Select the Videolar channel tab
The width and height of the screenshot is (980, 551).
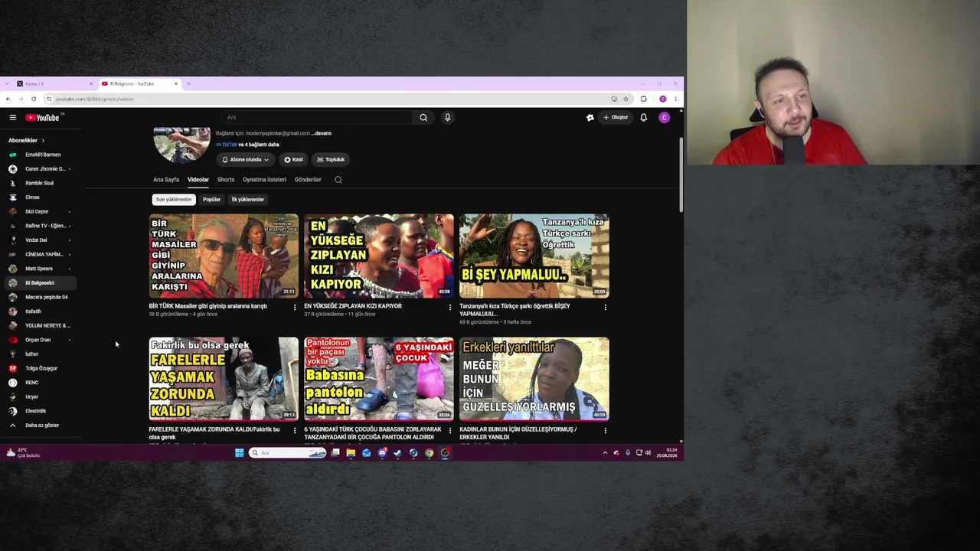198,180
